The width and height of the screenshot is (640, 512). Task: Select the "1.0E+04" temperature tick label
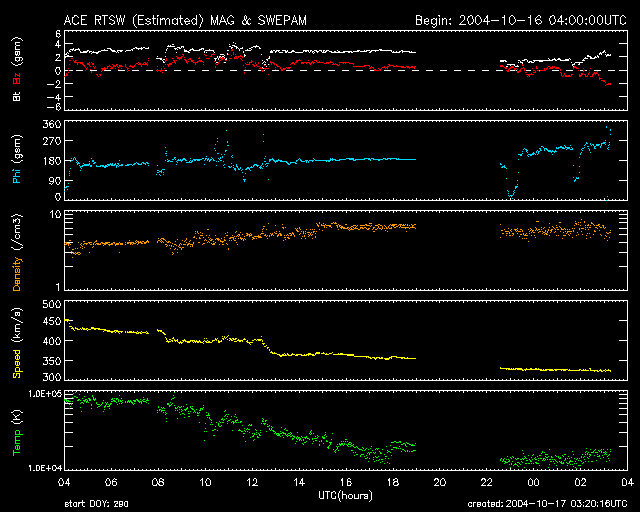point(45,467)
